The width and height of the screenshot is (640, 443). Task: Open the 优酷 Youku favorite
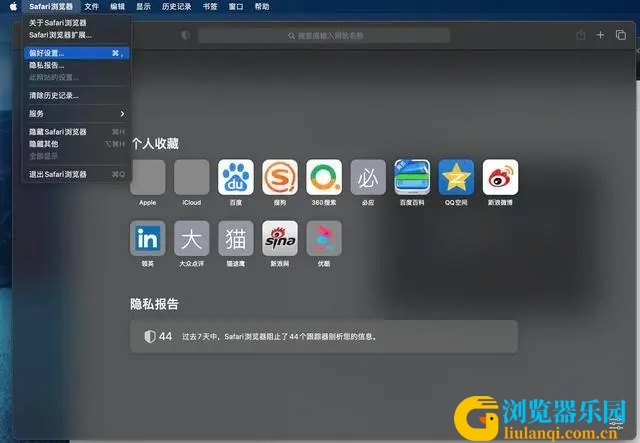point(324,238)
